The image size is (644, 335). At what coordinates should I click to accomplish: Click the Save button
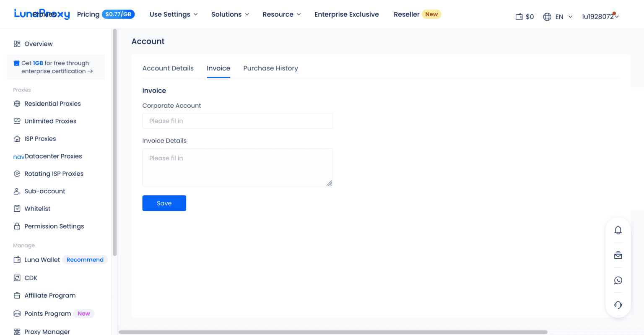pyautogui.click(x=164, y=203)
